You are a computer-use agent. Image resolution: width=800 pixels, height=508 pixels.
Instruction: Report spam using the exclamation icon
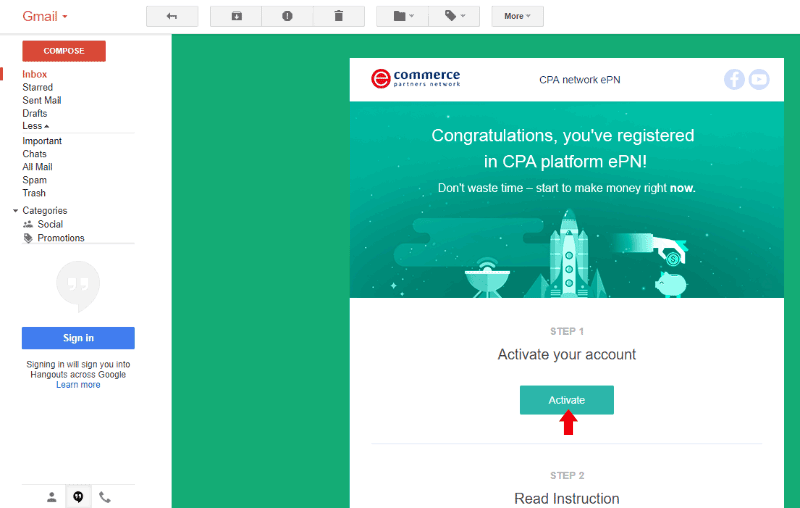pos(287,16)
